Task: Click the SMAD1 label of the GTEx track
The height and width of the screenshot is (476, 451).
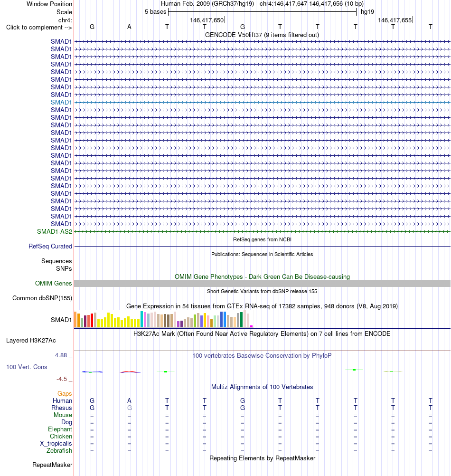Action: pyautogui.click(x=61, y=320)
